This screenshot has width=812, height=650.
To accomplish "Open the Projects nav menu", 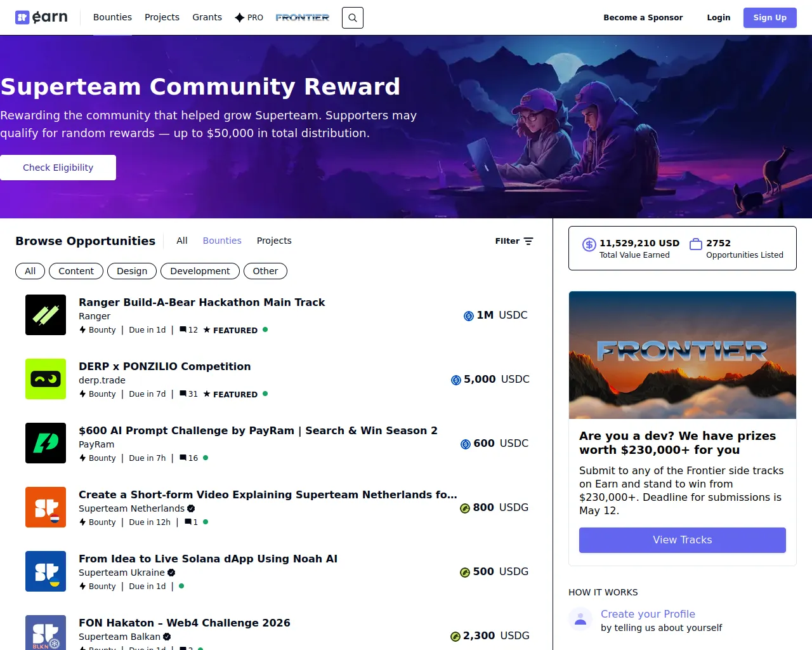I will pos(162,17).
